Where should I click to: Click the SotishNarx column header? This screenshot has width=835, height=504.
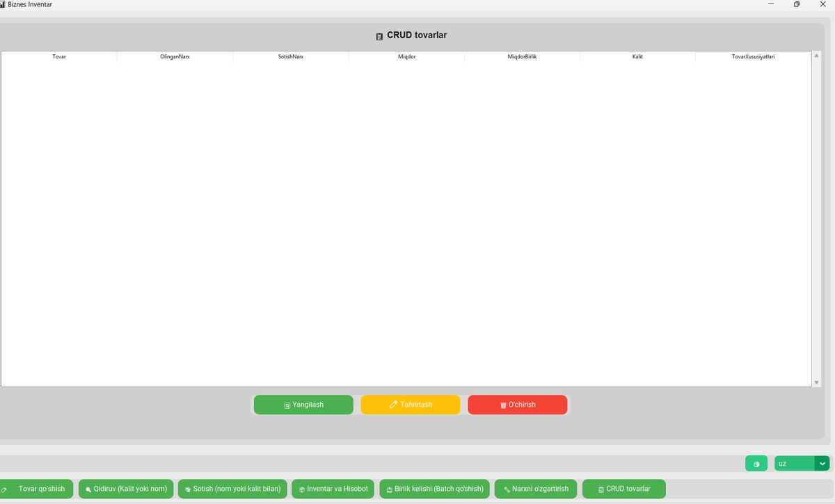pos(290,56)
